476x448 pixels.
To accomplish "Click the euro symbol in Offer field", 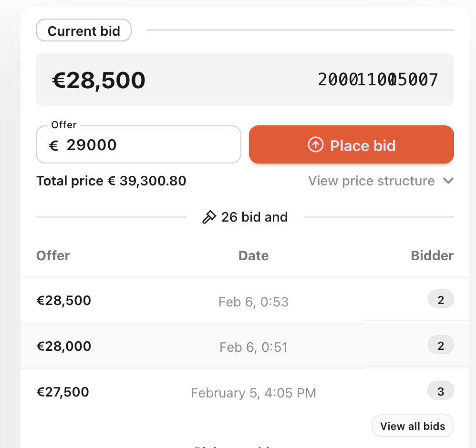I will [x=53, y=145].
